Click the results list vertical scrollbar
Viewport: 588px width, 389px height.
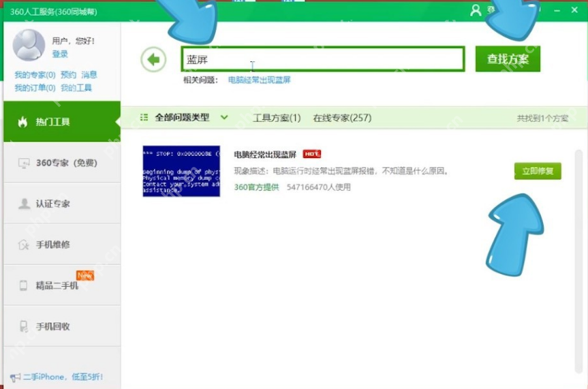pos(578,262)
